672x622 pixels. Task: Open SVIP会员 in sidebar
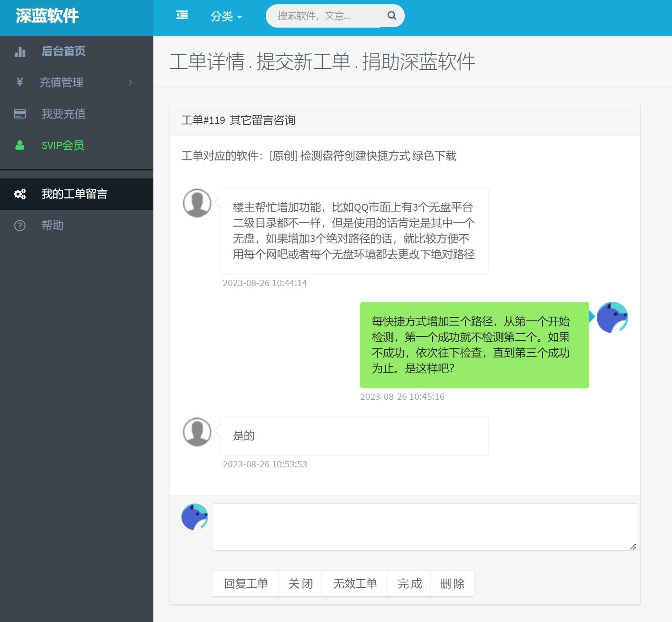(77, 146)
